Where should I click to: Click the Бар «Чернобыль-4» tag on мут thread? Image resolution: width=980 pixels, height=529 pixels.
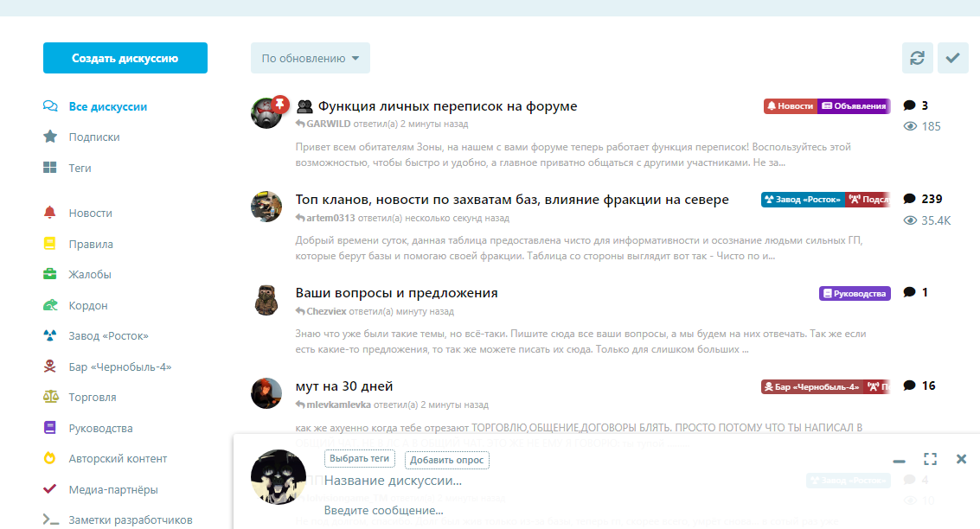pos(812,386)
